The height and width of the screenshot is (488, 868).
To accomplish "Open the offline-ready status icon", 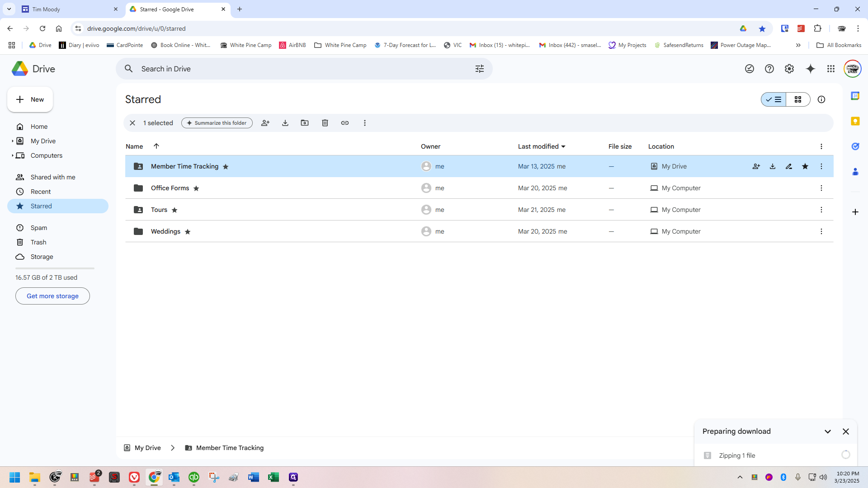I will point(750,69).
